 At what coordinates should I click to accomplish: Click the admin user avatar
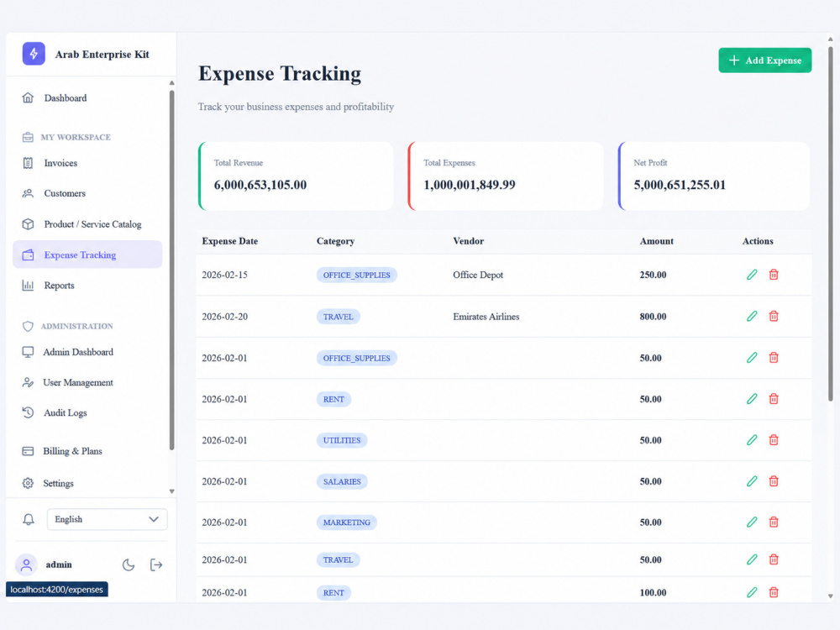pos(26,564)
